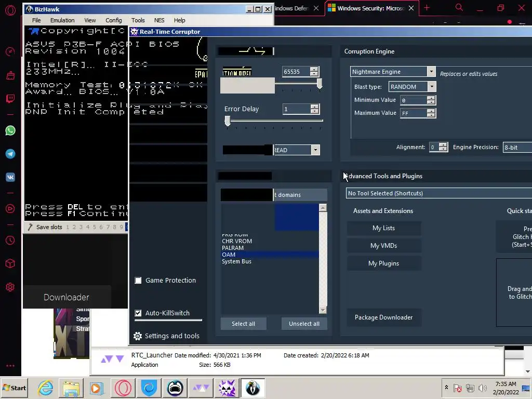The height and width of the screenshot is (399, 532).
Task: Adjust the Minimum Value stepper arrows
Action: (x=431, y=100)
